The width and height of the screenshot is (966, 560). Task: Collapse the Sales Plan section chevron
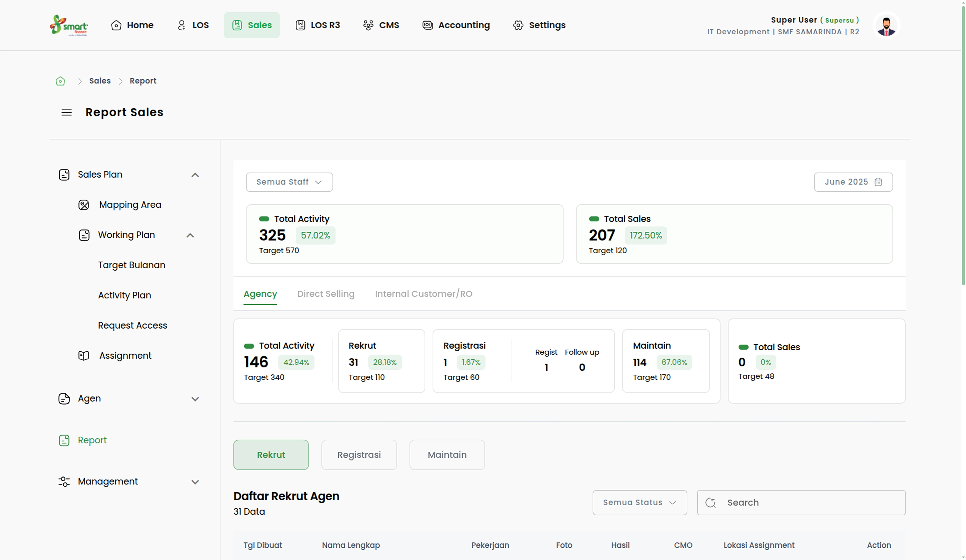point(195,175)
